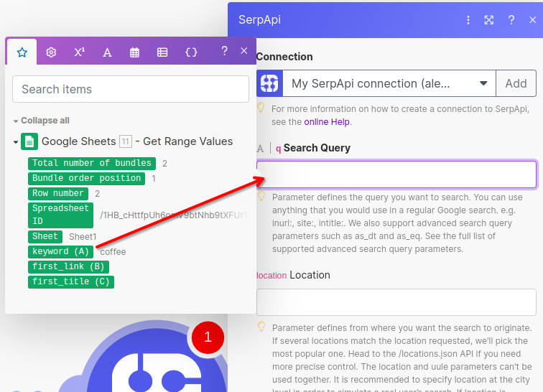Click the 'Sheet1' value text
Image resolution: width=543 pixels, height=392 pixels.
click(x=83, y=237)
